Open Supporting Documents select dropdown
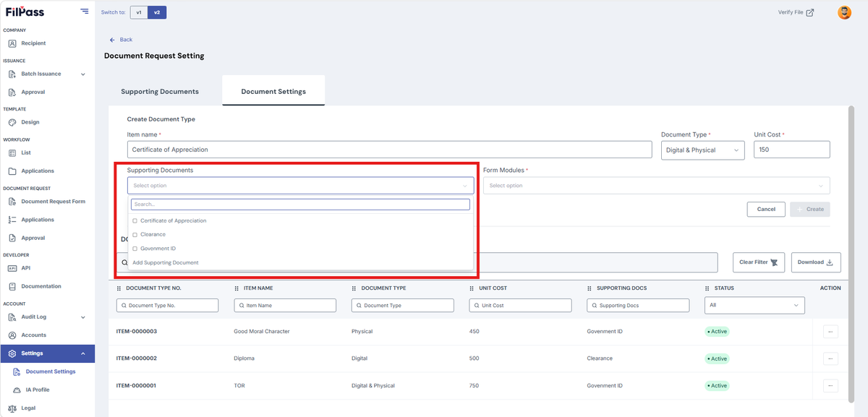 pyautogui.click(x=300, y=186)
